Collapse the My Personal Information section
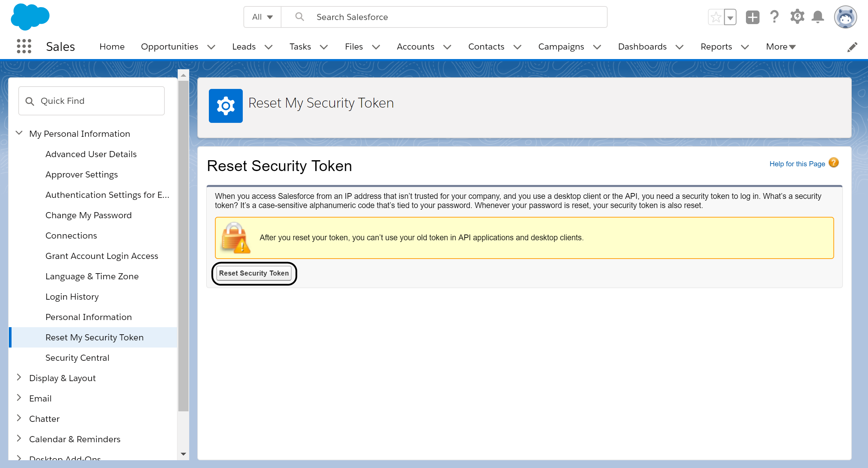The height and width of the screenshot is (468, 868). tap(19, 133)
